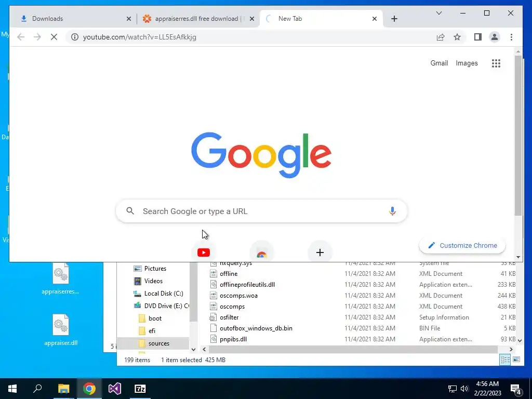Open Chrome profile avatar menu
Viewport: 532px width, 399px height.
tap(495, 37)
